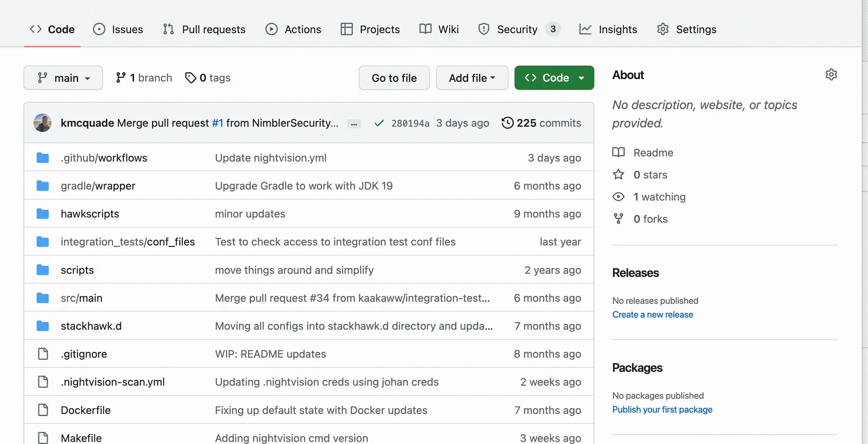Viewport: 868px width, 444px height.
Task: View the Insights tab
Action: [608, 29]
